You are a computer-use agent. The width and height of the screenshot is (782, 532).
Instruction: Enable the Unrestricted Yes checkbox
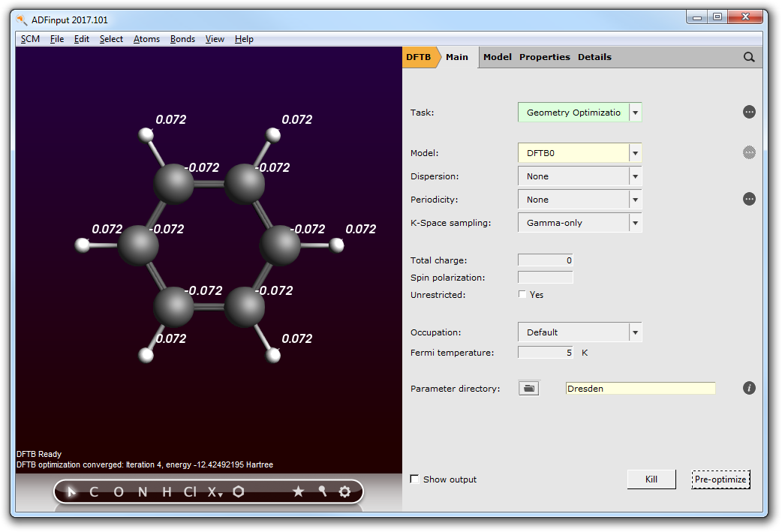522,294
